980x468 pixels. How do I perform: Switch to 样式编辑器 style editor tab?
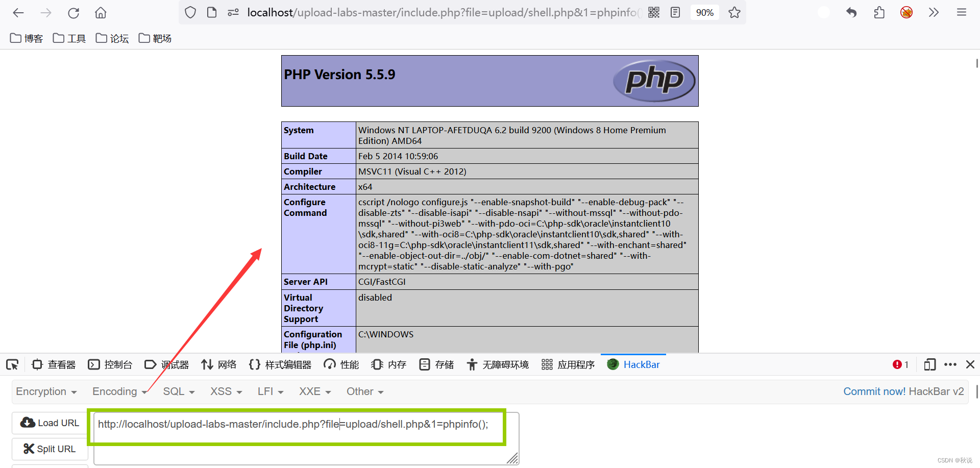280,364
